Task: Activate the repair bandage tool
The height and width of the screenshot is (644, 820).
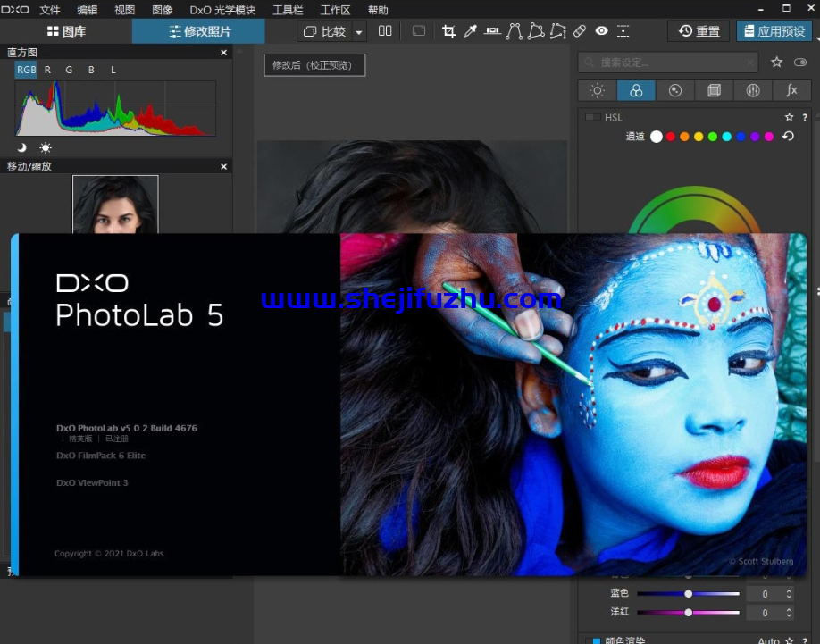Action: pyautogui.click(x=580, y=31)
